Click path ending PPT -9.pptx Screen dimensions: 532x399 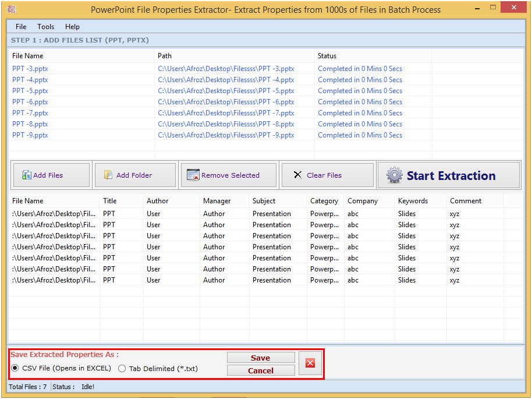pyautogui.click(x=226, y=135)
